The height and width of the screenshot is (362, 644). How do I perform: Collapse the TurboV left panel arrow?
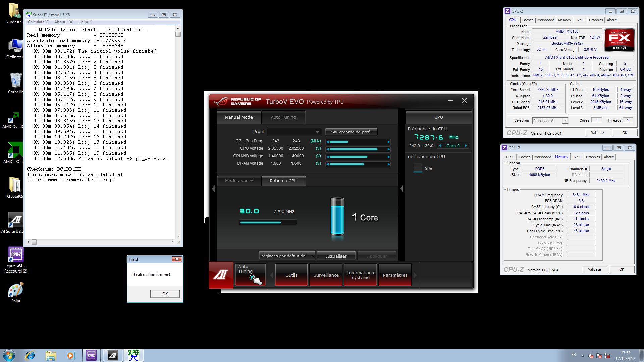213,189
